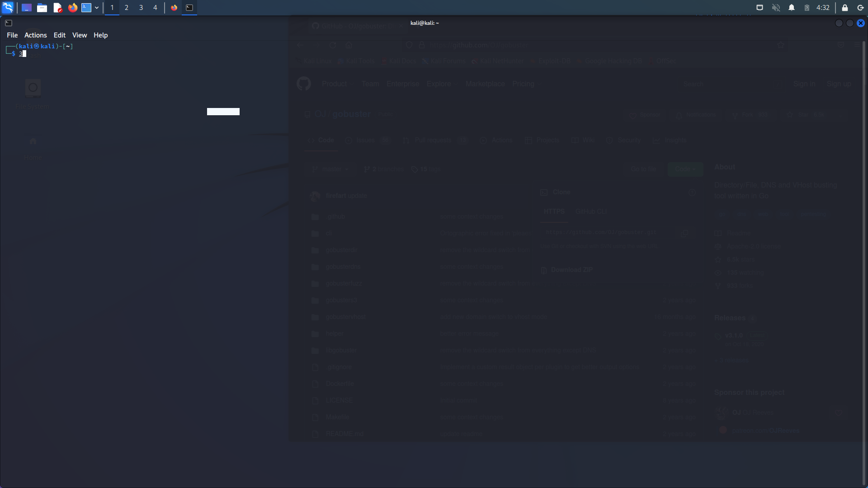Switch to workspace 3
868x488 pixels.
click(x=141, y=8)
